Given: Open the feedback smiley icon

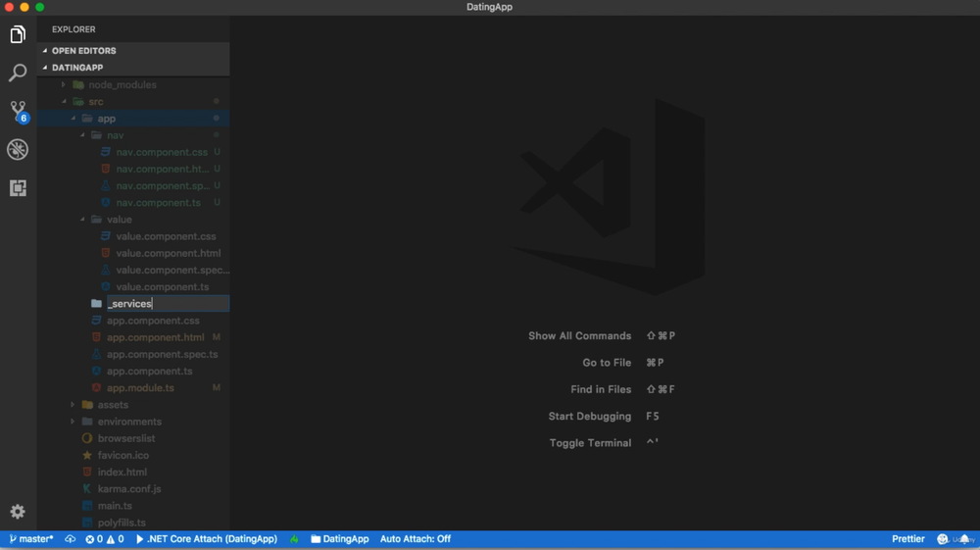Looking at the screenshot, I should pyautogui.click(x=943, y=539).
